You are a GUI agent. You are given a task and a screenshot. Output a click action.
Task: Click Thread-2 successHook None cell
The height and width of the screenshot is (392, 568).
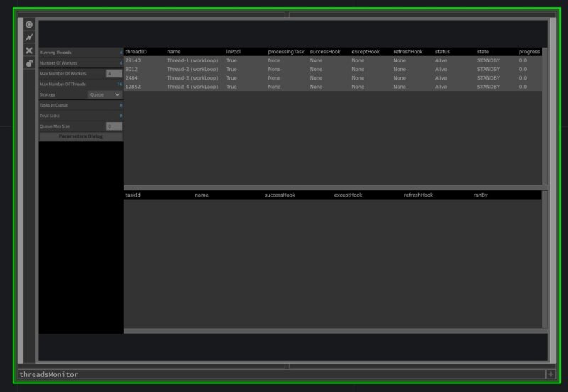[x=316, y=69]
